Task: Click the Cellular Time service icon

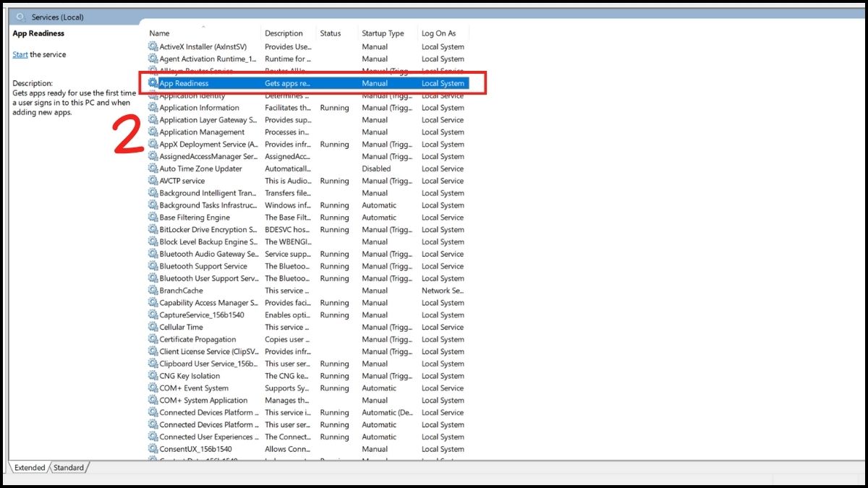Action: click(x=152, y=327)
